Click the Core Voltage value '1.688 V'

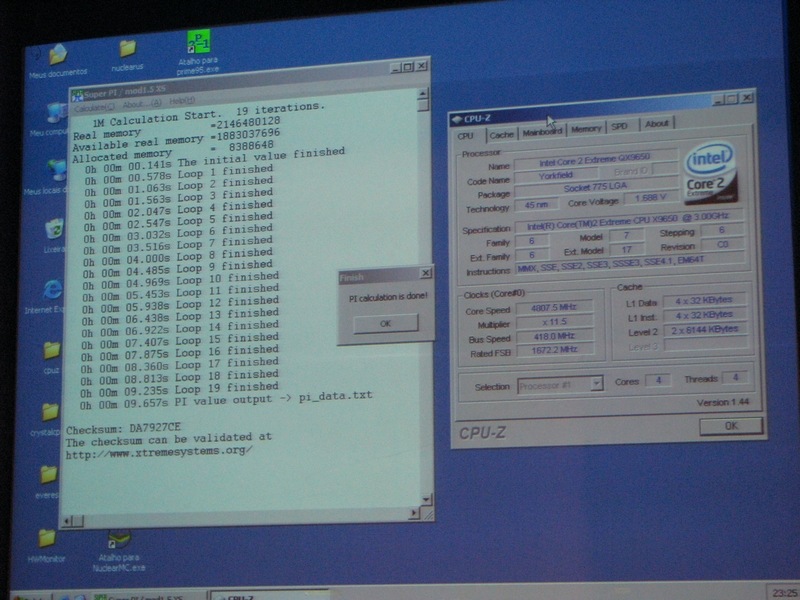pyautogui.click(x=651, y=197)
